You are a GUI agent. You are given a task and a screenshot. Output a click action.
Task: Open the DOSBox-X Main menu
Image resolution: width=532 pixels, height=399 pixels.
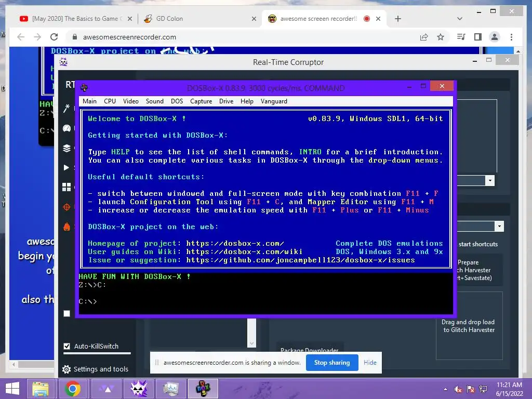(89, 101)
